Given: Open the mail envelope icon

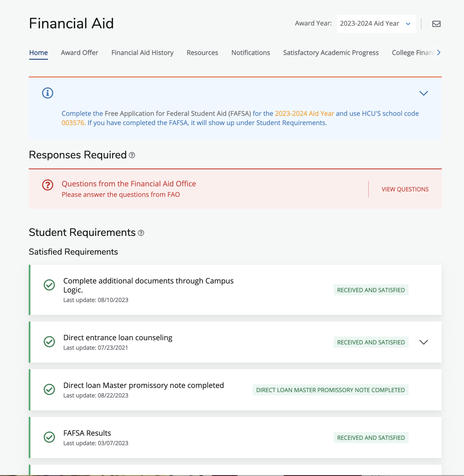Looking at the screenshot, I should click(436, 24).
